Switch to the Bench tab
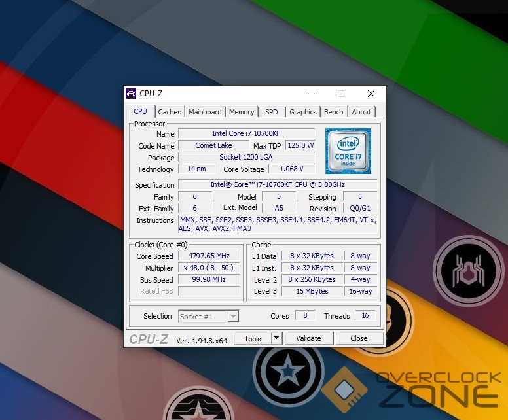 pos(333,112)
